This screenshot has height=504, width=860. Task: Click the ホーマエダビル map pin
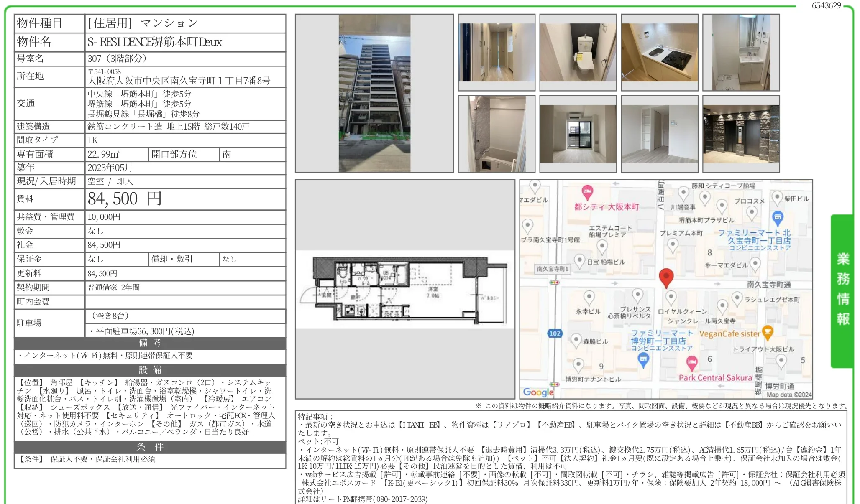[x=755, y=264]
